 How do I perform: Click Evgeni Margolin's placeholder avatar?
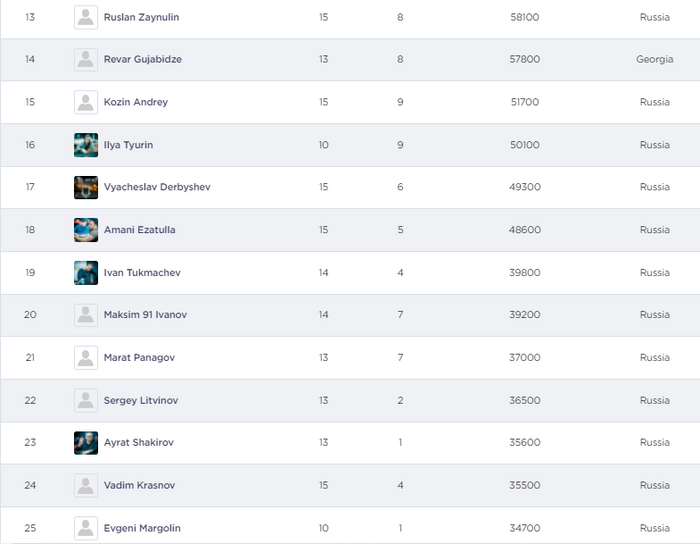click(86, 528)
